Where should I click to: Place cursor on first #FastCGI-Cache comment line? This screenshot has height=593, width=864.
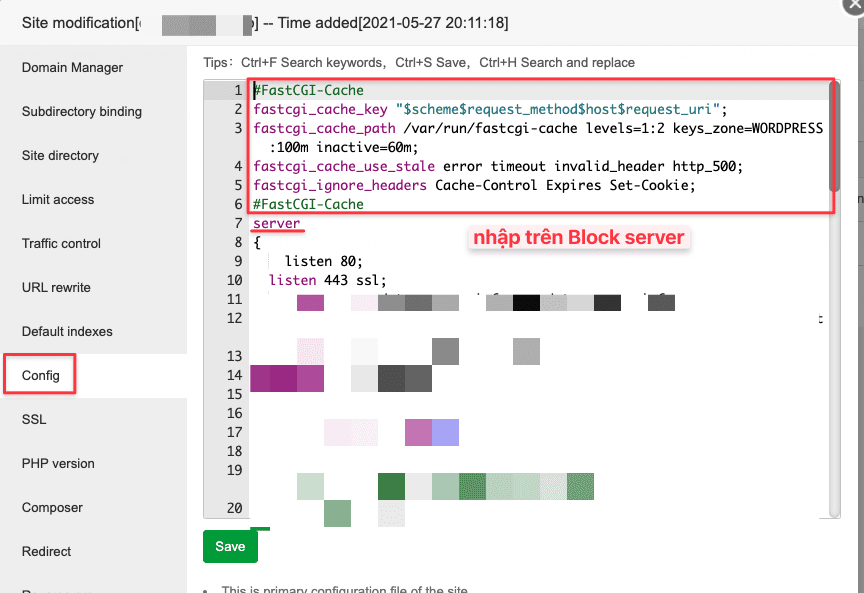(309, 91)
